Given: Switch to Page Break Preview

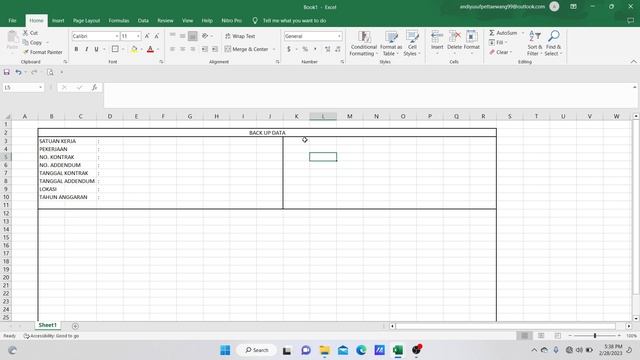Looking at the screenshot, I should pos(558,336).
